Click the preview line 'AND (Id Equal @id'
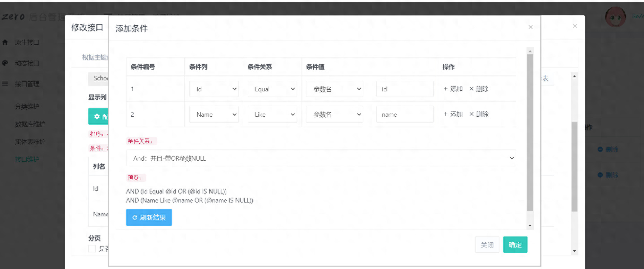Image resolution: width=644 pixels, height=269 pixels. click(x=176, y=191)
